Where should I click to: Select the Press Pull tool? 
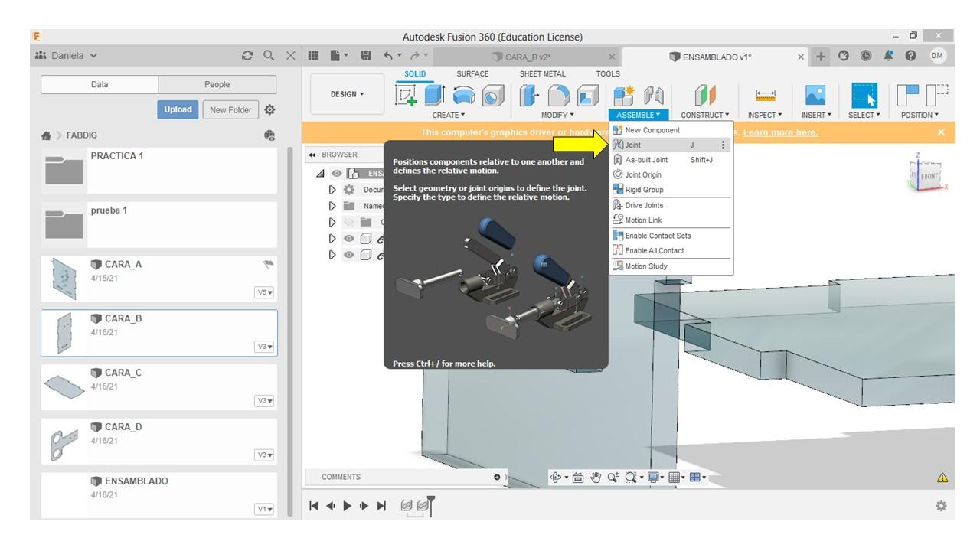(x=530, y=95)
